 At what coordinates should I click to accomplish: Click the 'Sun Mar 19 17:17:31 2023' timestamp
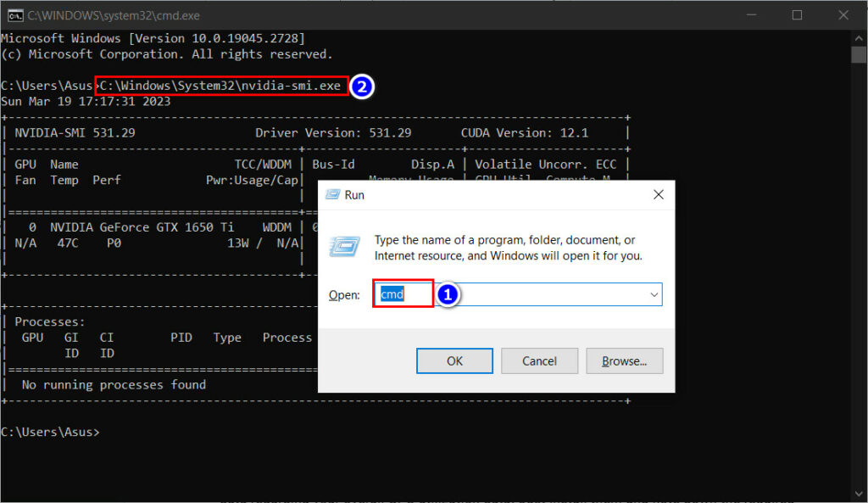point(86,102)
